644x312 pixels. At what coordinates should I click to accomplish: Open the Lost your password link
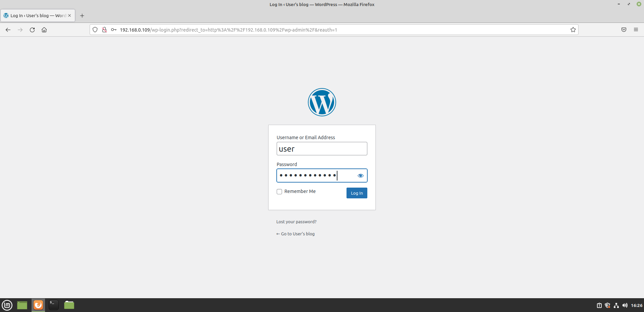[296, 222]
